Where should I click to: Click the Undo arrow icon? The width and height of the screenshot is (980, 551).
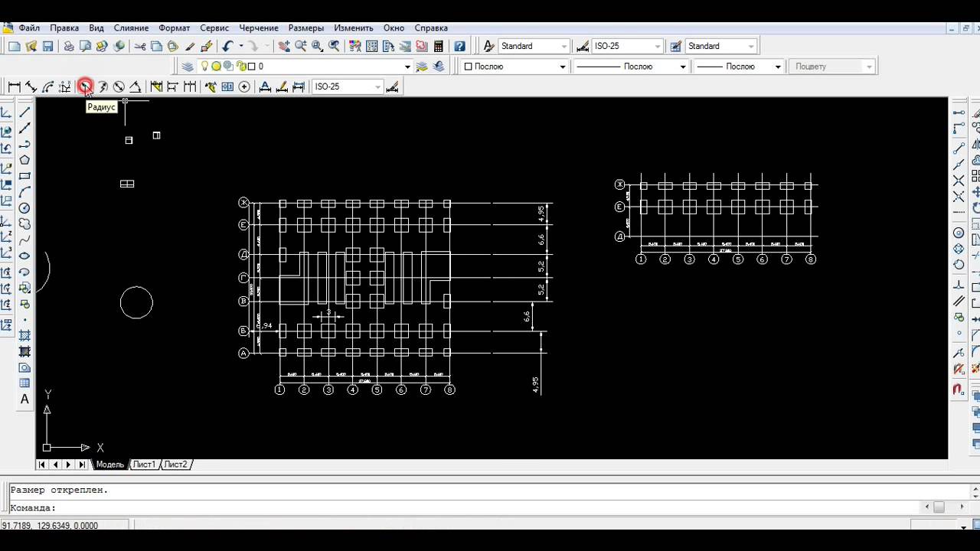(227, 46)
